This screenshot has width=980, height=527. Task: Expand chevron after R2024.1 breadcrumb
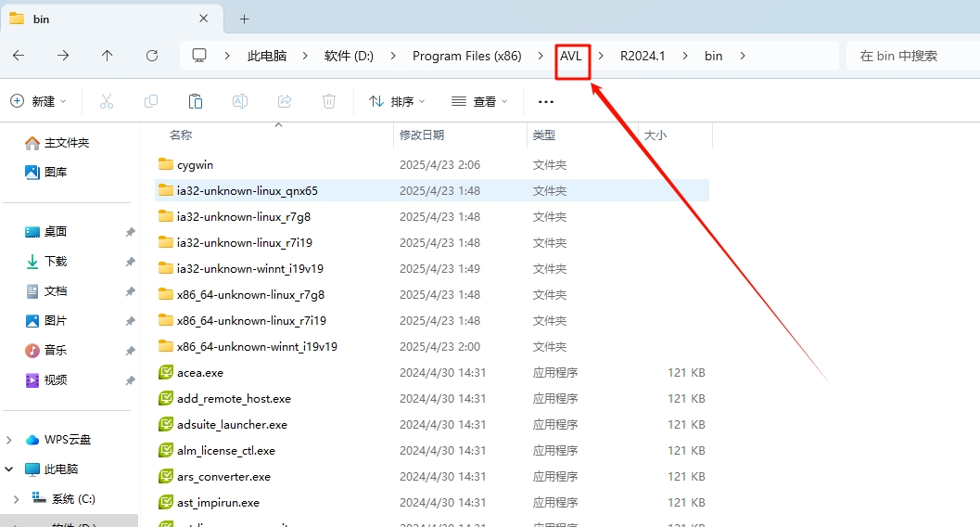tap(685, 56)
